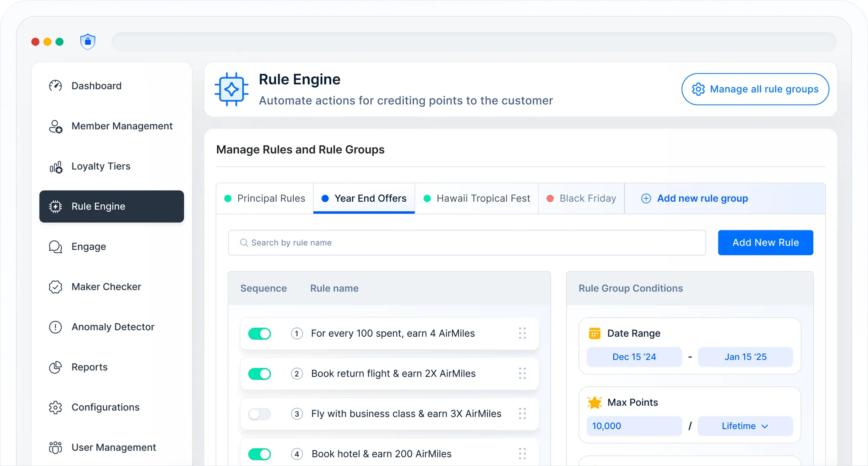868x466 pixels.
Task: Open Anomaly Detector page
Action: click(x=112, y=327)
